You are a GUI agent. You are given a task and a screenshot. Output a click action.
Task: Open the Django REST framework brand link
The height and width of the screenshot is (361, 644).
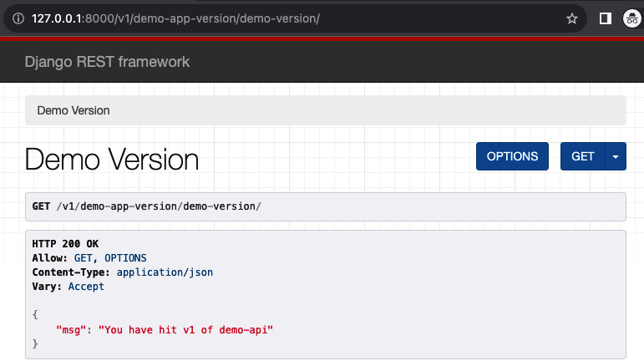(107, 62)
